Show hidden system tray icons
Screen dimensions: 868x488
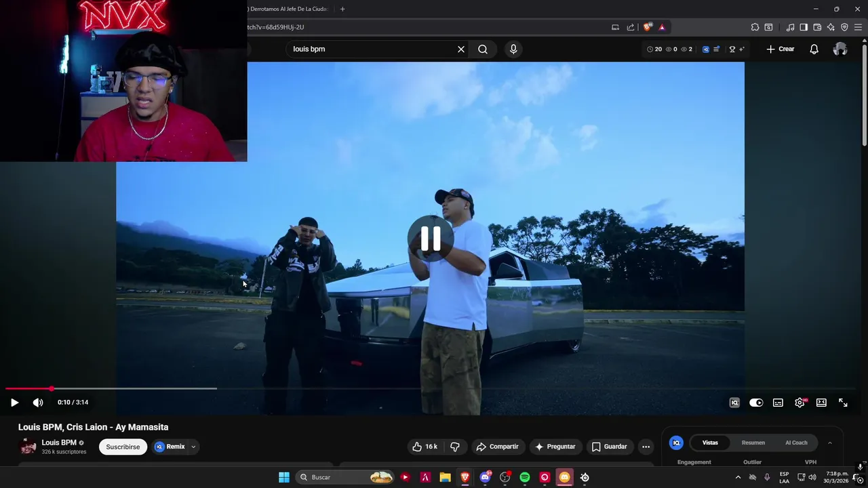[x=738, y=477]
